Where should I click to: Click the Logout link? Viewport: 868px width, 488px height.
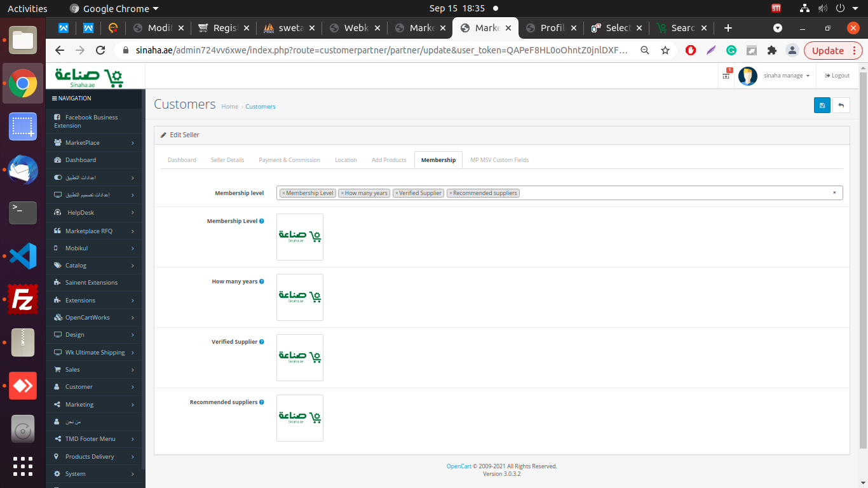tap(837, 76)
